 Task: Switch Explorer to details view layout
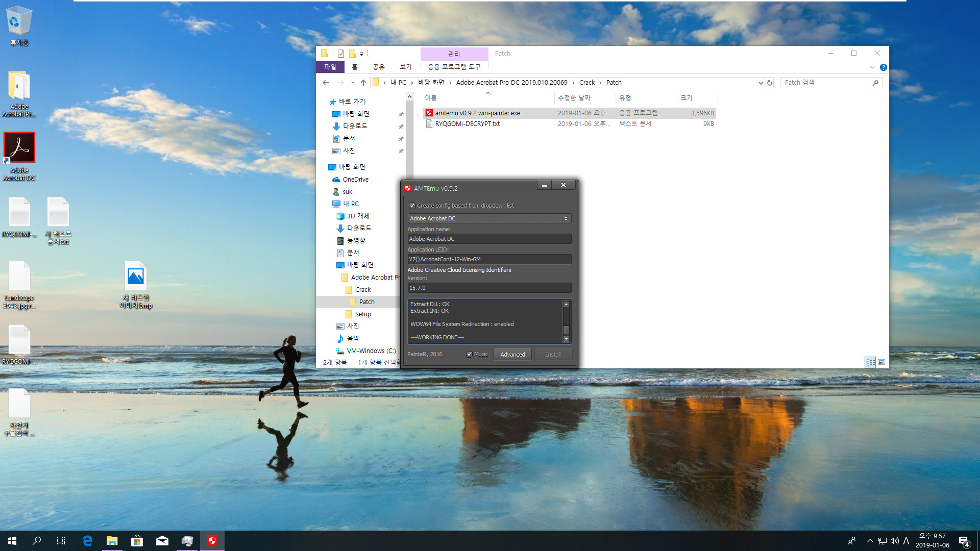point(870,362)
